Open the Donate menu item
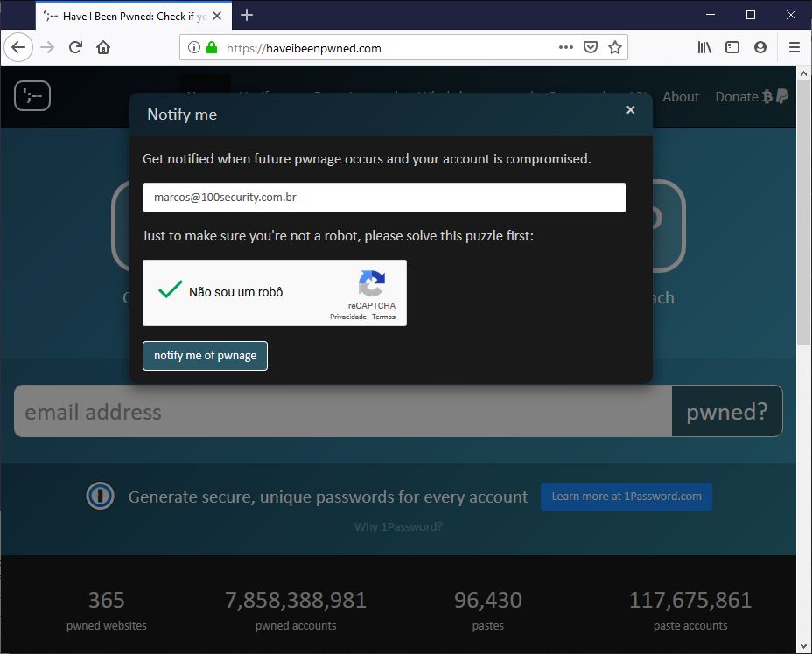This screenshot has height=654, width=812. pyautogui.click(x=752, y=97)
